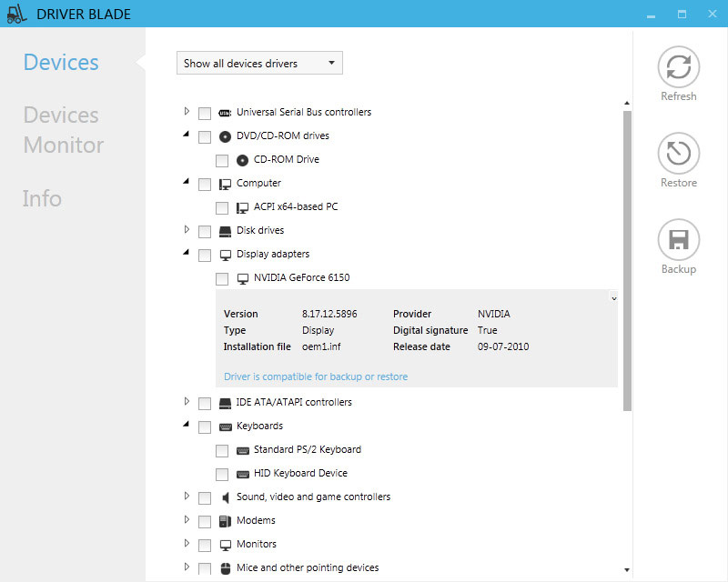Screen dimensions: 728x582
Task: Click the Mice and other pointing devices icon
Action: click(226, 568)
